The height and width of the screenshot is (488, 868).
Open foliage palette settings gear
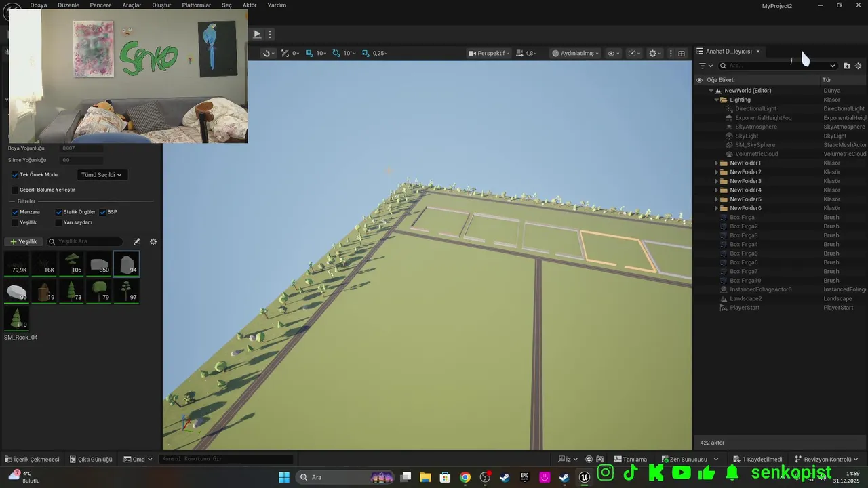pos(153,241)
